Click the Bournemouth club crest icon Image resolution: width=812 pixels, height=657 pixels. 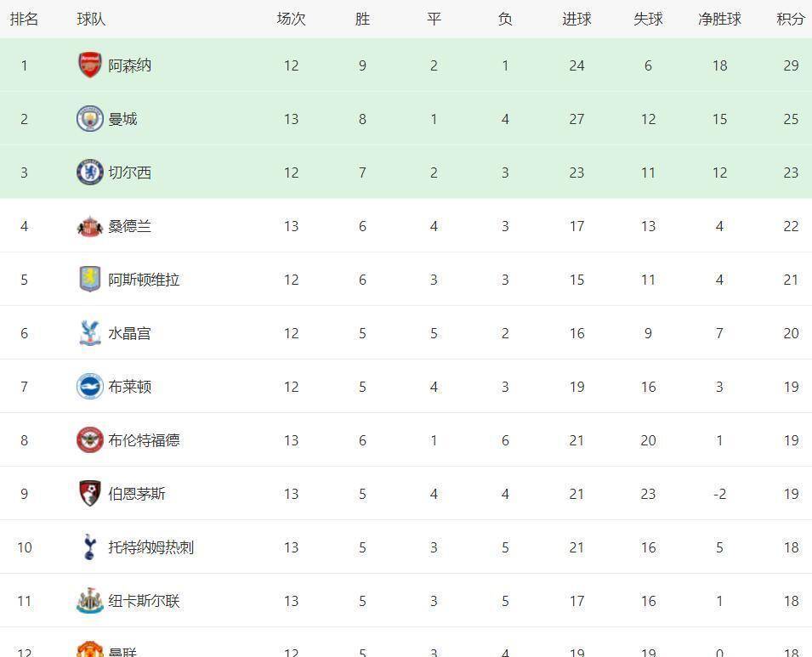coord(89,494)
